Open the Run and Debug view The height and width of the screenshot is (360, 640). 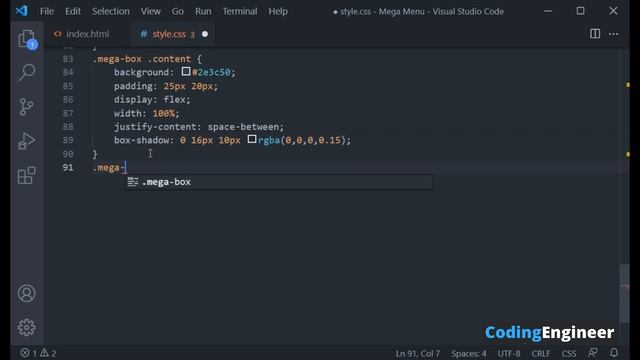click(27, 141)
